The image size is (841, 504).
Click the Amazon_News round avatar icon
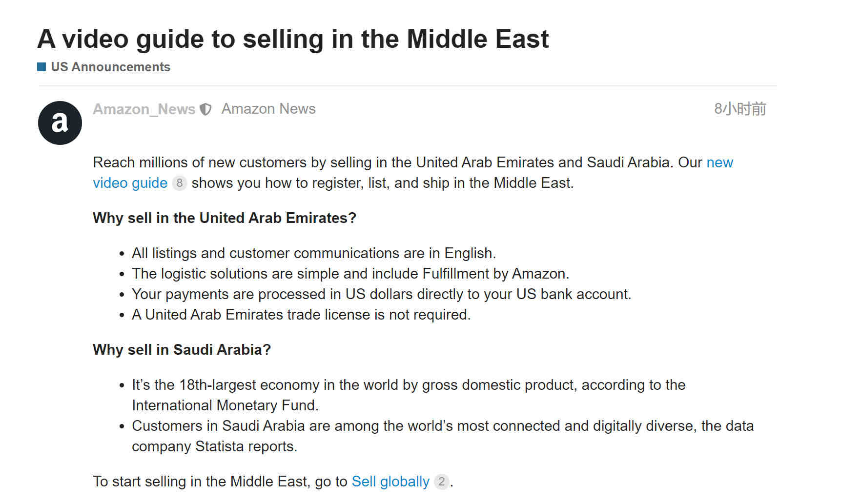point(60,123)
